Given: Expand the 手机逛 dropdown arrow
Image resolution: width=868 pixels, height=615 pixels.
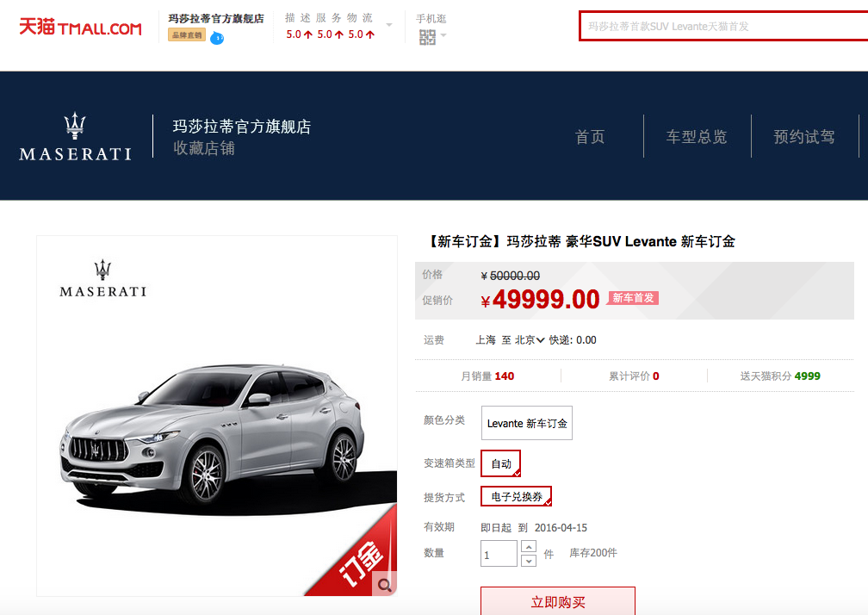Looking at the screenshot, I should click(443, 36).
